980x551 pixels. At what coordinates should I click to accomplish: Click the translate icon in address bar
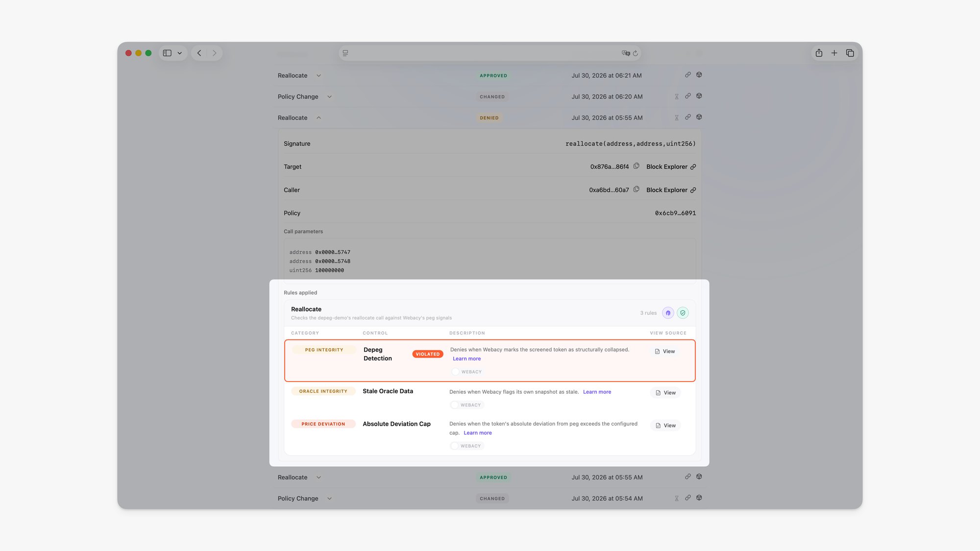point(626,53)
